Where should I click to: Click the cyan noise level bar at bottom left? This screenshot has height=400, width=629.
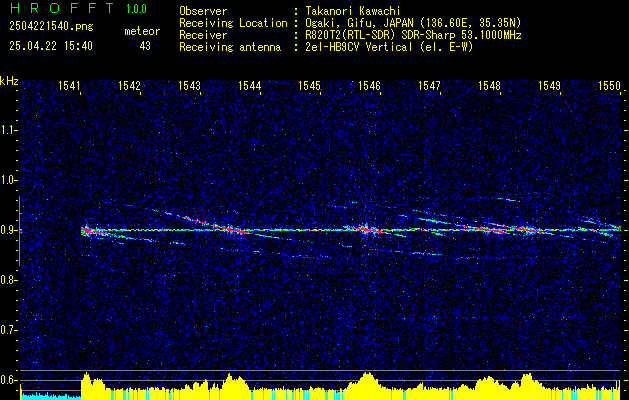point(51,396)
